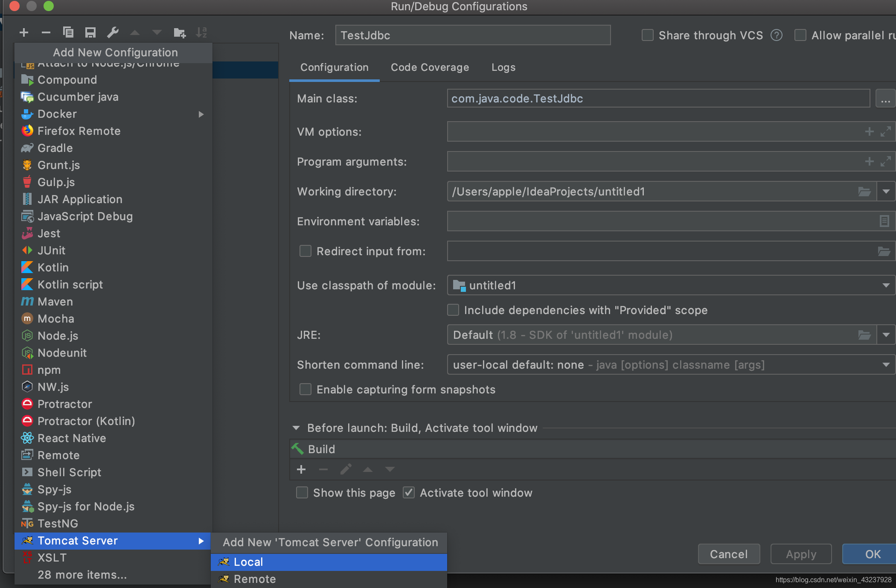Select Maven configuration type
The image size is (896, 588).
click(x=113, y=302)
